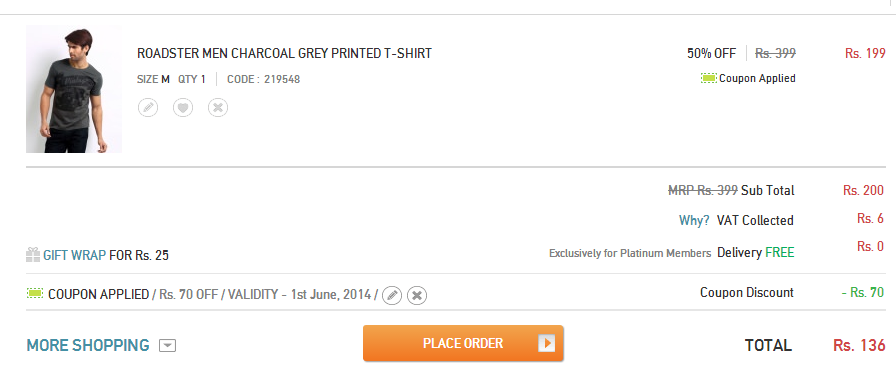Edit applied coupon using pencil icon
Screen dimensions: 896x380
pos(392,295)
